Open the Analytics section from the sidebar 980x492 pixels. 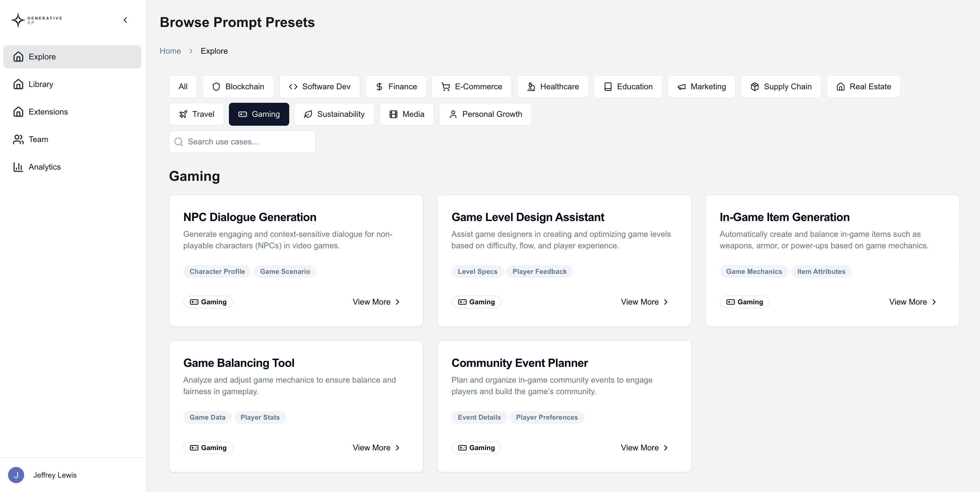point(18,166)
